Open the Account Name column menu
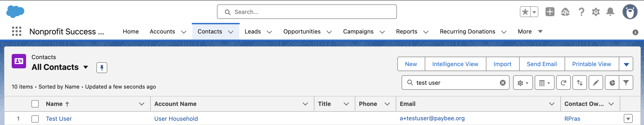 tap(305, 104)
